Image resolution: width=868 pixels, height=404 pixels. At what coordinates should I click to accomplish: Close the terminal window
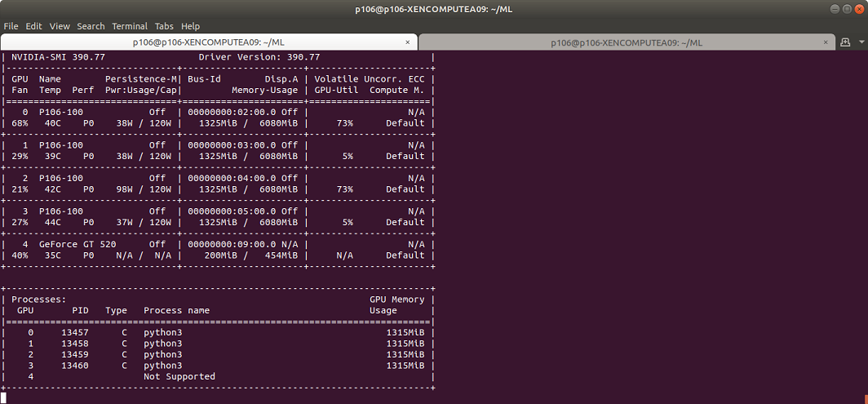tap(858, 9)
